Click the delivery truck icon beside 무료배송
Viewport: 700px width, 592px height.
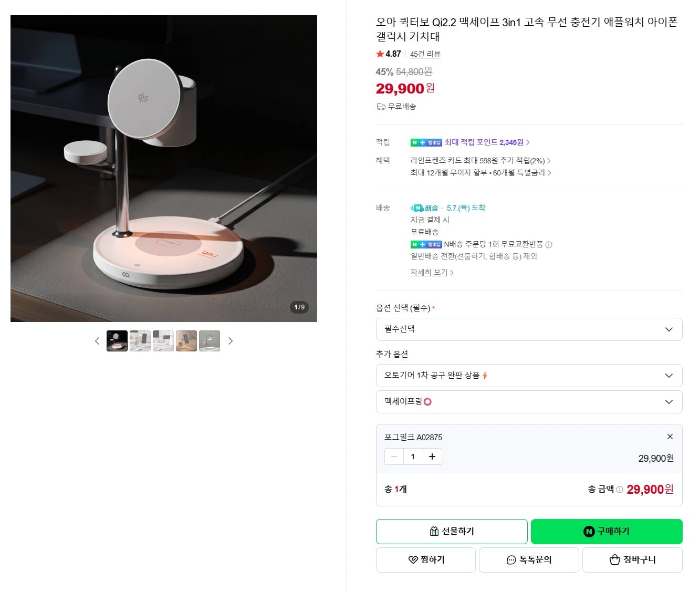click(380, 107)
